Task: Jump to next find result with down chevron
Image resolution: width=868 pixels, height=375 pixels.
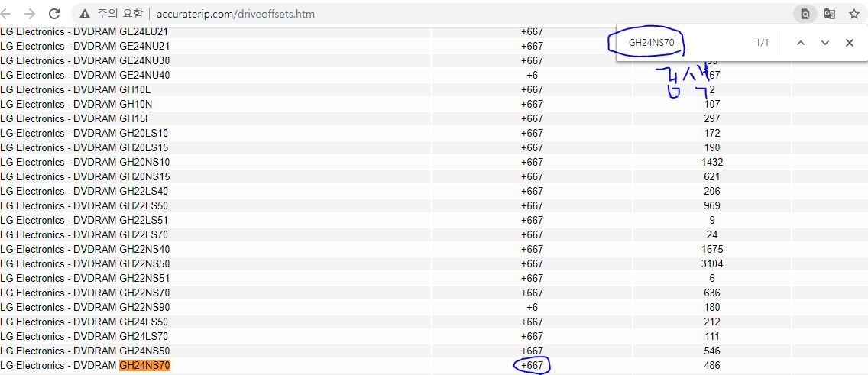Action: coord(824,43)
